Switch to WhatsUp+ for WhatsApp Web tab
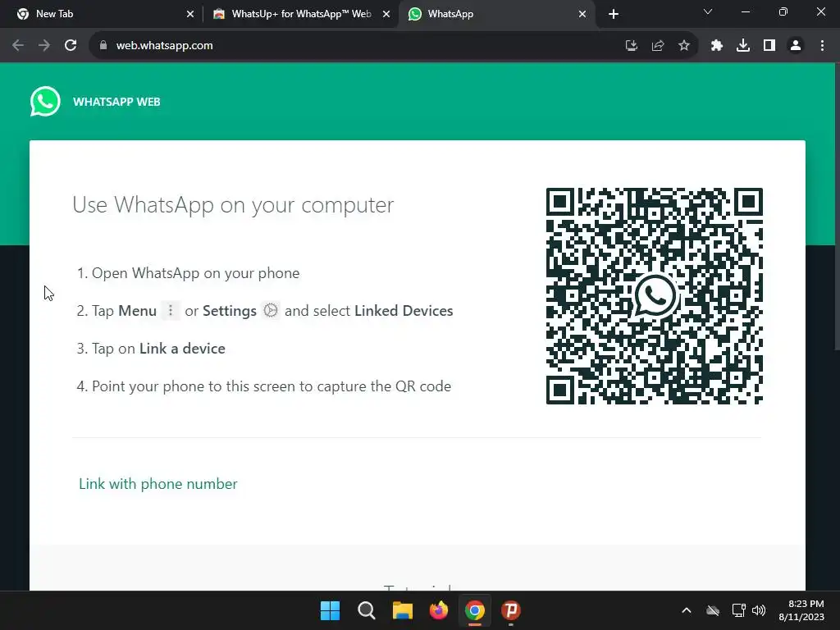 (x=301, y=14)
